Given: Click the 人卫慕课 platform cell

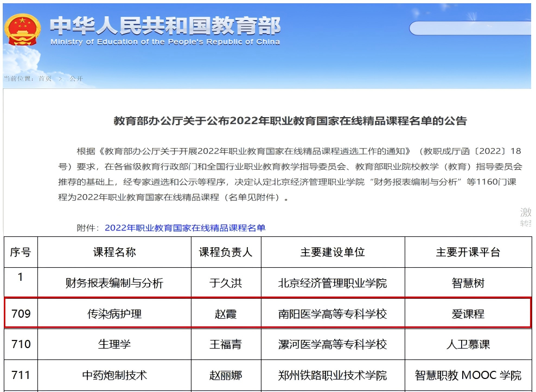Looking at the screenshot, I should click(x=468, y=344).
